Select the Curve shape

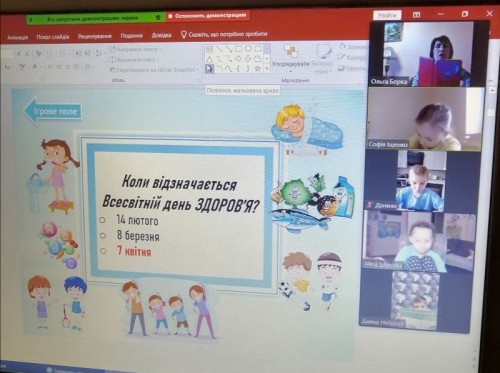[229, 69]
